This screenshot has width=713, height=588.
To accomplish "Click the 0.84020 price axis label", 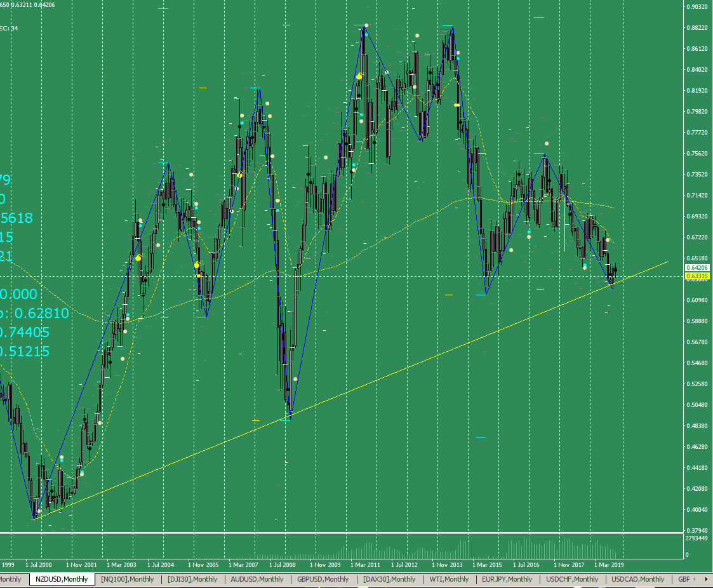I will pos(697,70).
